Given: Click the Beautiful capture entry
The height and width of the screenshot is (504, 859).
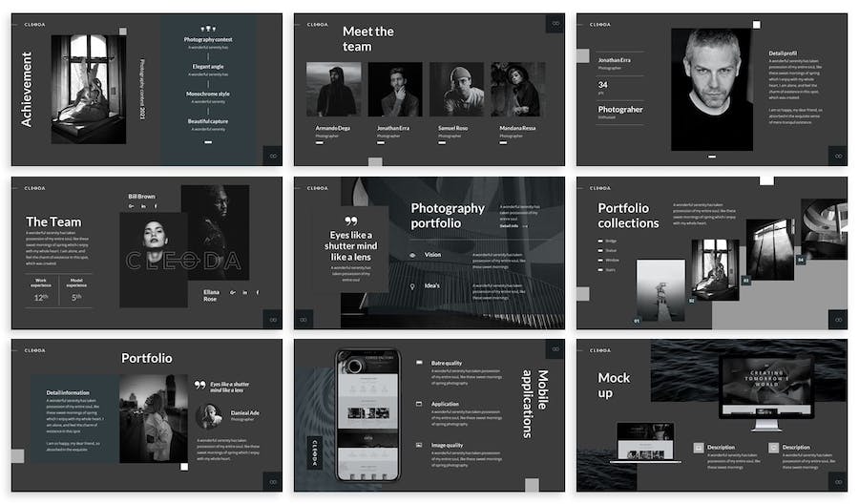Looking at the screenshot, I should pyautogui.click(x=208, y=121).
